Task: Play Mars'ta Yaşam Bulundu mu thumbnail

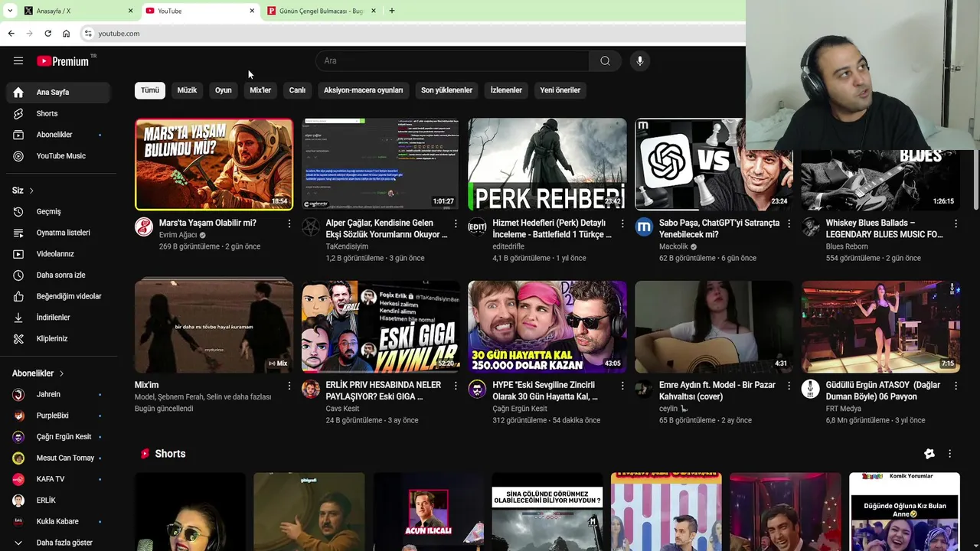Action: 214,164
